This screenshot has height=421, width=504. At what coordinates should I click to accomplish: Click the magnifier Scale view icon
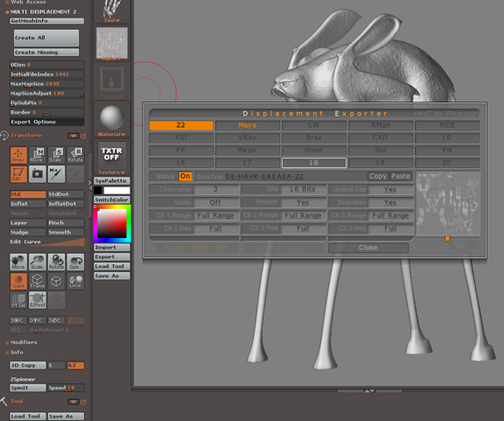point(38,262)
